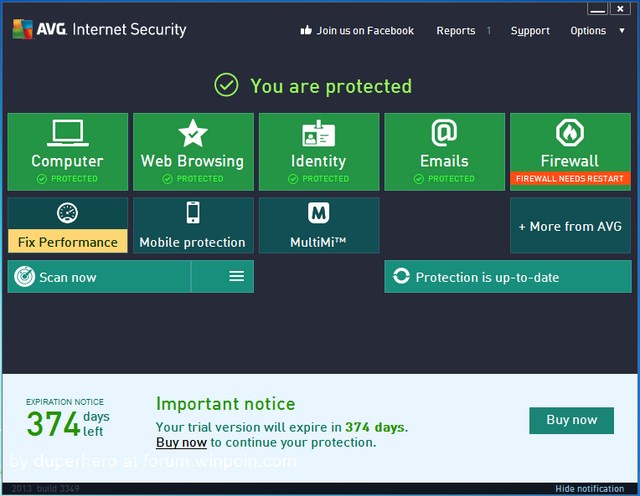This screenshot has width=640, height=496.
Task: Open the Identity badge icon
Action: (x=318, y=133)
